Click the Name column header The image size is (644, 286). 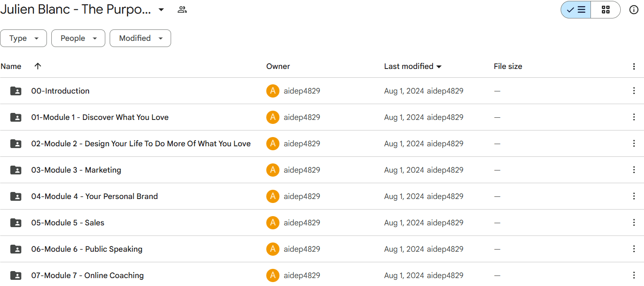tap(11, 66)
